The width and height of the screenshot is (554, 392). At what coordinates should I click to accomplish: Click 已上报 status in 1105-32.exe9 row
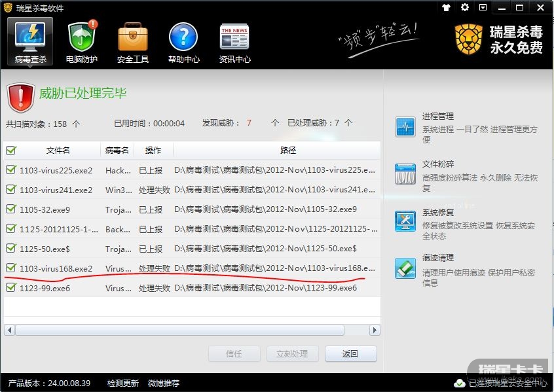tap(151, 210)
